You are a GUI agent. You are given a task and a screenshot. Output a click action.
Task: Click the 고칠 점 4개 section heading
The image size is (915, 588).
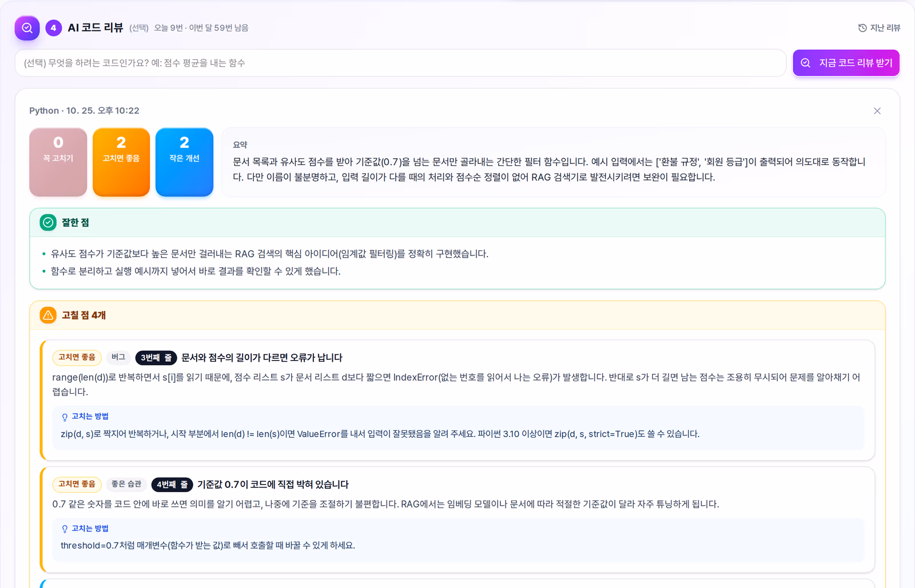click(83, 315)
